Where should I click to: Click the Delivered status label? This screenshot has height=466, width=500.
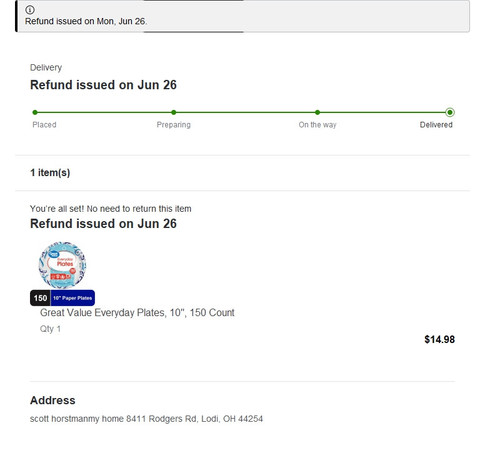click(x=436, y=125)
